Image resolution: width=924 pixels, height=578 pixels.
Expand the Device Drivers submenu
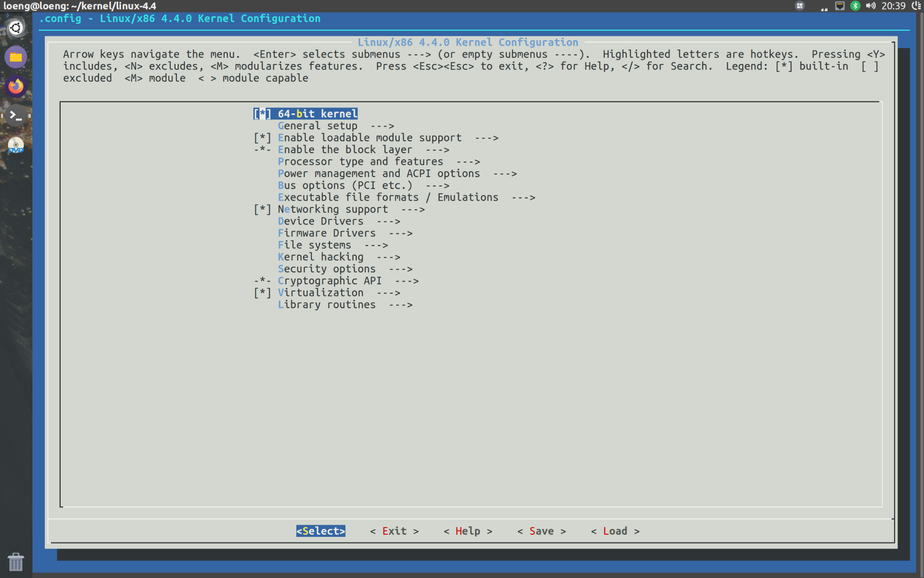point(338,221)
